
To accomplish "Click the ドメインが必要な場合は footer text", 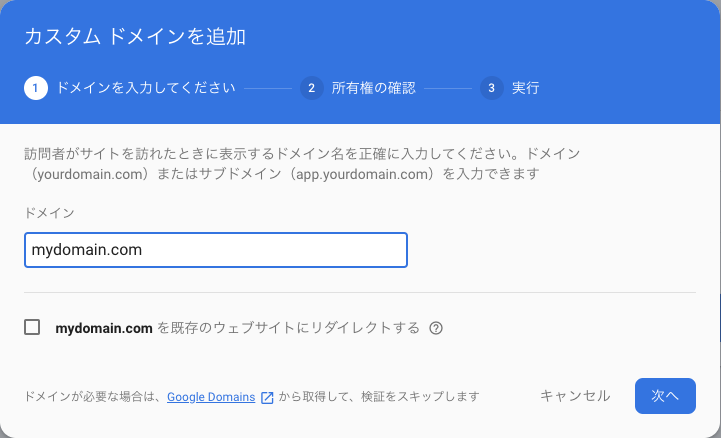I will (x=94, y=397).
